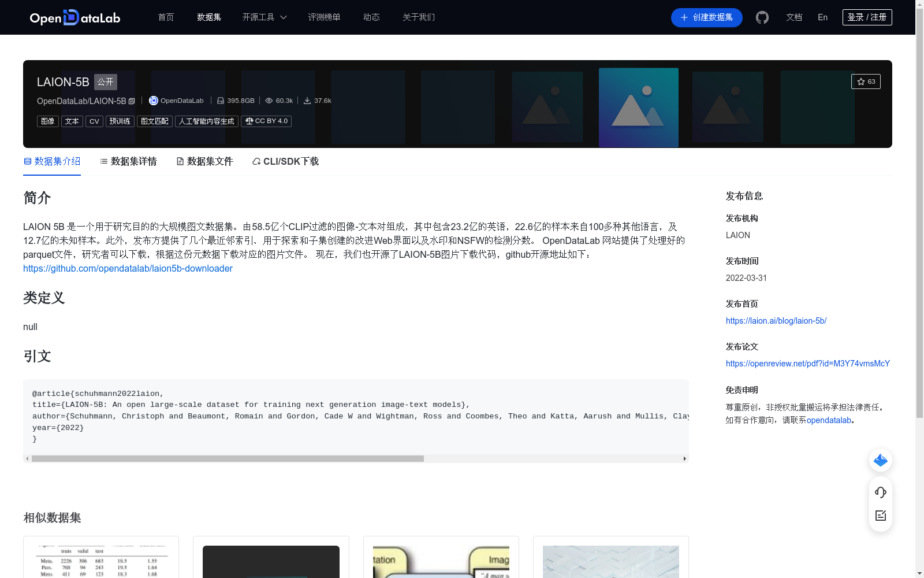The height and width of the screenshot is (578, 924).
Task: Expand the 开源工具 dropdown menu
Action: [x=264, y=17]
